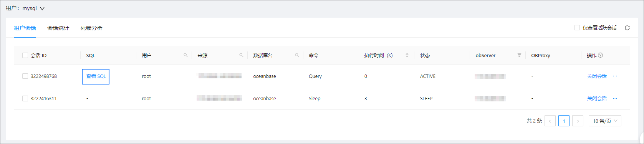Check session 3222498768 row checkbox
The width and height of the screenshot is (644, 144).
click(x=25, y=76)
